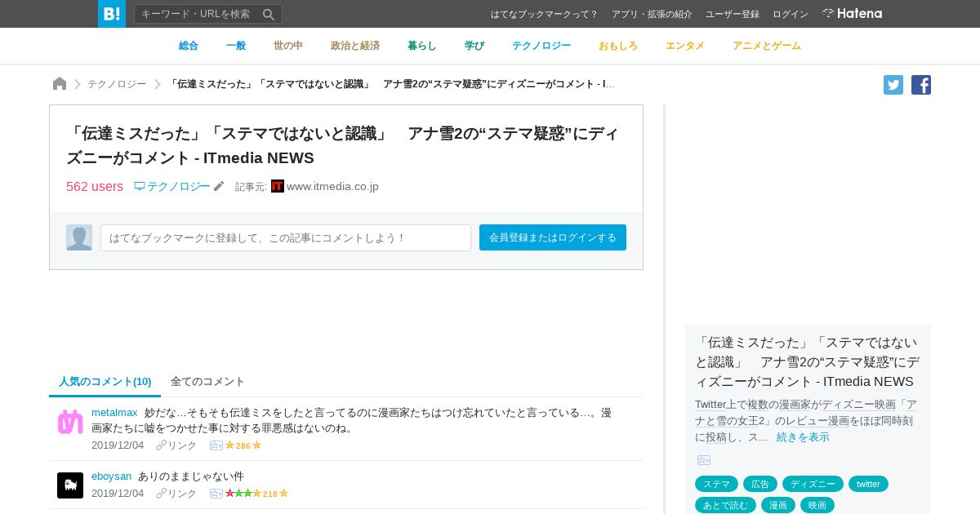Open アプリ・拡張の紹介 link
The image size is (980, 514).
pos(652,14)
